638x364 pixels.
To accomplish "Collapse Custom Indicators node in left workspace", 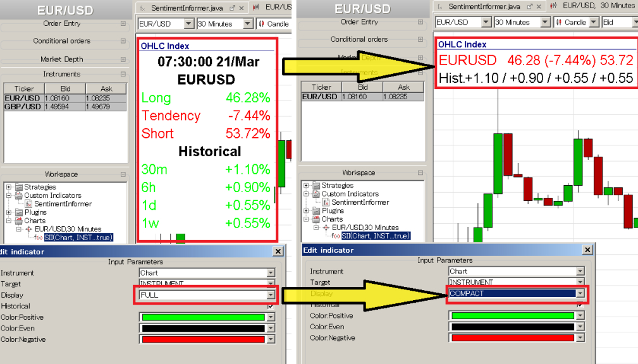I will (x=9, y=196).
